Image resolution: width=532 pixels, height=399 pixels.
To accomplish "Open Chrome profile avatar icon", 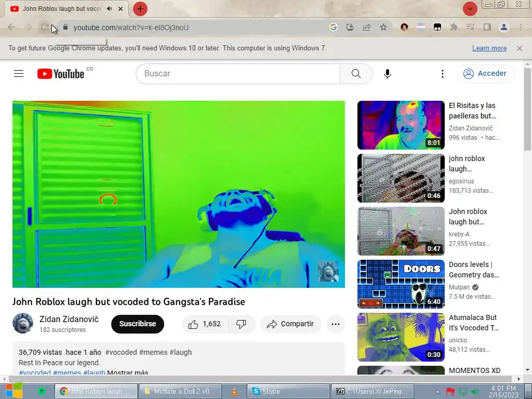I will pyautogui.click(x=504, y=27).
